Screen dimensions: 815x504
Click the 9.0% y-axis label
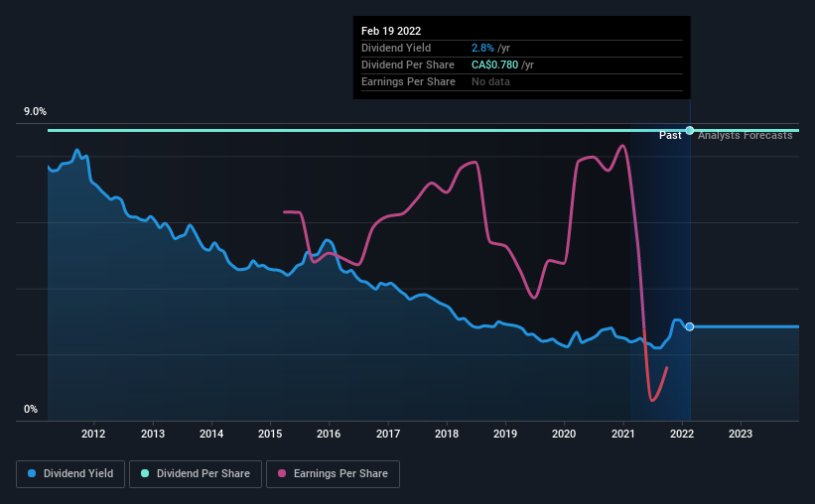35,112
